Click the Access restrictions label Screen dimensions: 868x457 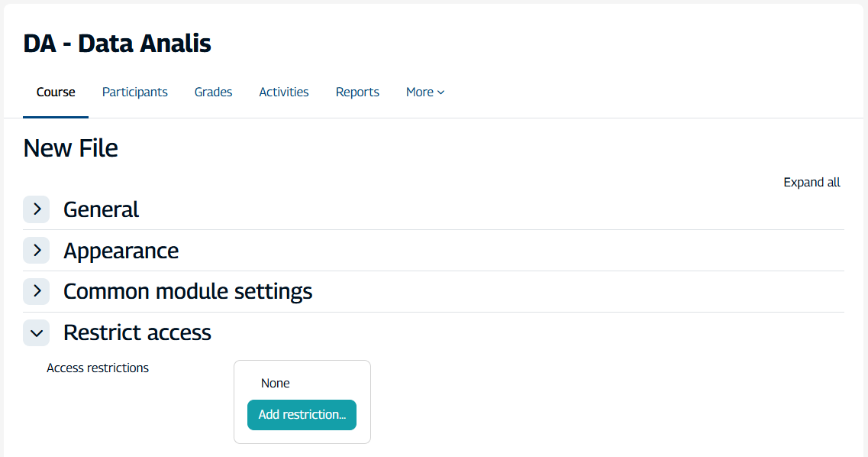(x=98, y=368)
